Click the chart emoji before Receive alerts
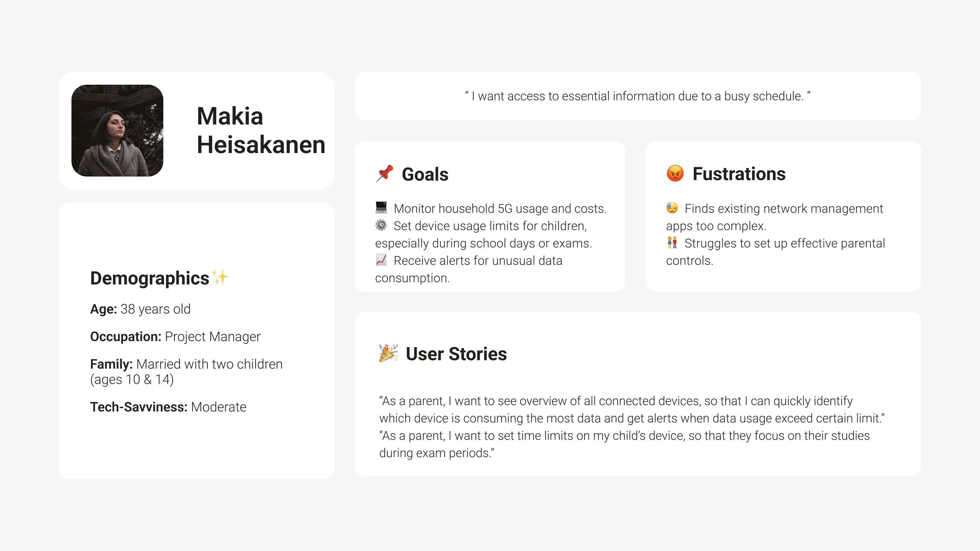 [381, 260]
